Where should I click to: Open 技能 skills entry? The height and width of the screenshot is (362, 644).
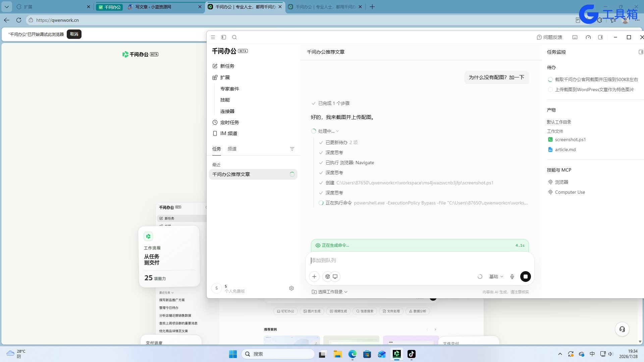point(225,100)
